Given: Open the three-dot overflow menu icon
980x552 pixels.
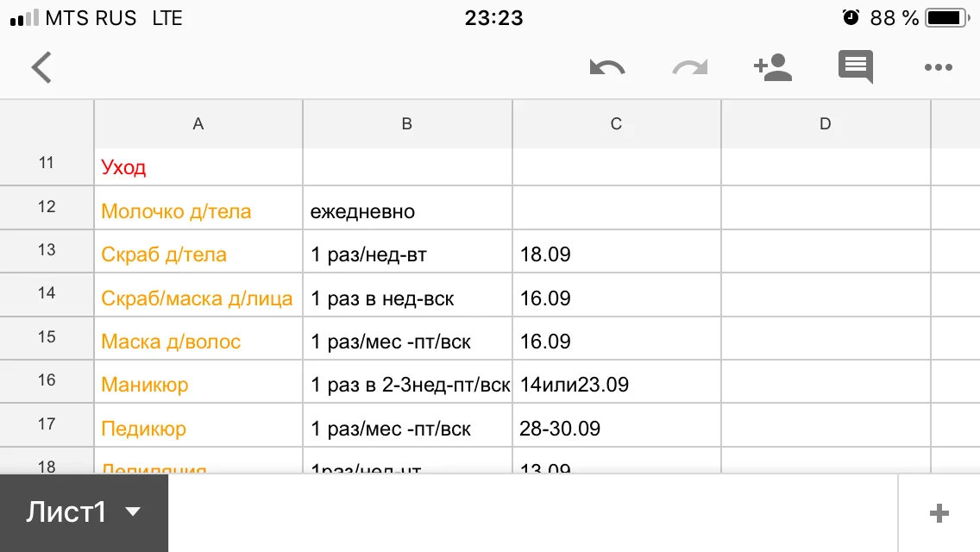Looking at the screenshot, I should point(939,67).
